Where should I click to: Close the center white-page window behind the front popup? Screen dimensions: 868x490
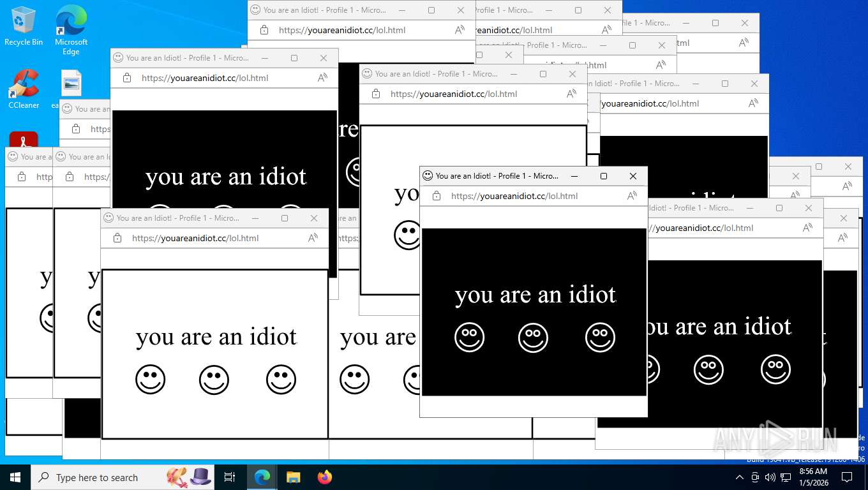click(x=572, y=74)
